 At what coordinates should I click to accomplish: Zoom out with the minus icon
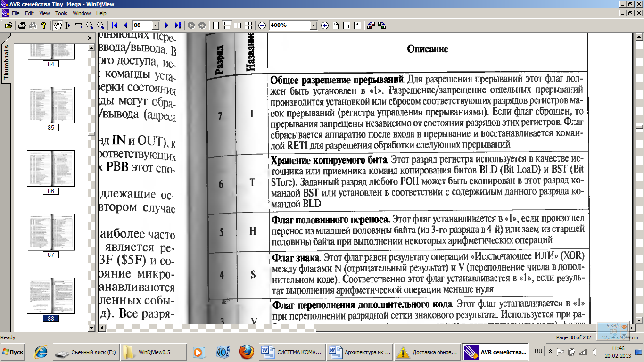tap(262, 25)
